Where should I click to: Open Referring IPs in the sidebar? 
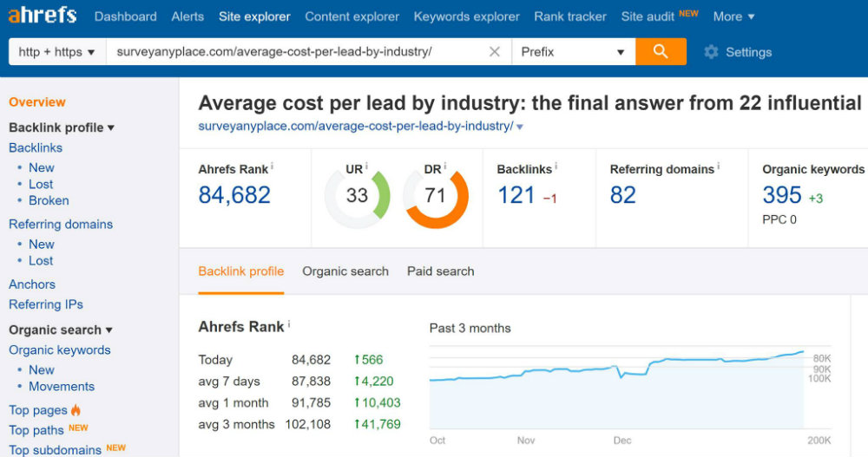(46, 304)
